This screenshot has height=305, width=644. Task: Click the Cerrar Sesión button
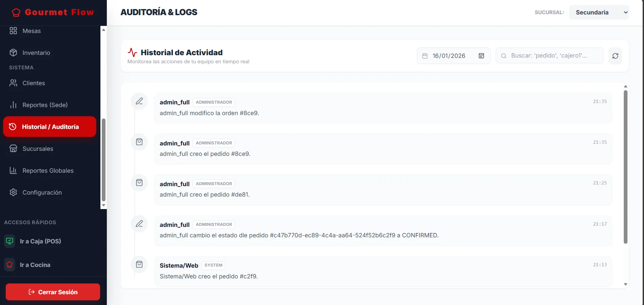(53, 292)
